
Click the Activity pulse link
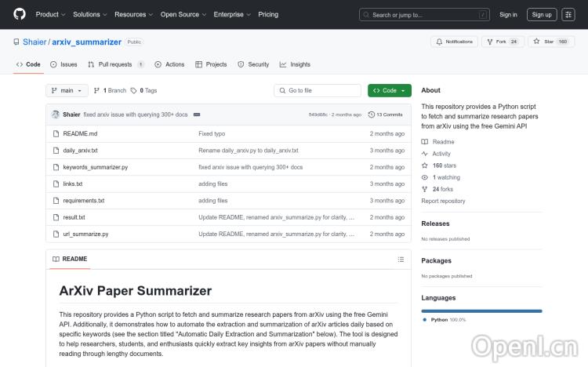[441, 154]
